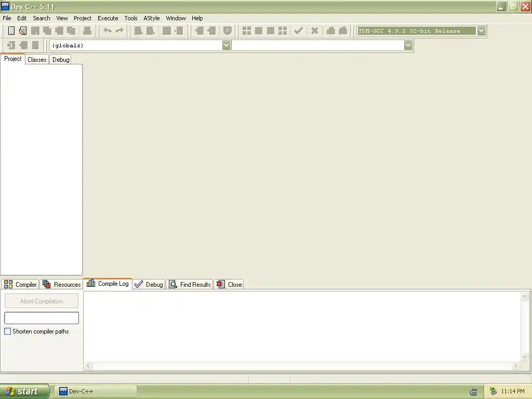
Task: Click the Dev-C++ taskbar button
Action: click(97, 391)
